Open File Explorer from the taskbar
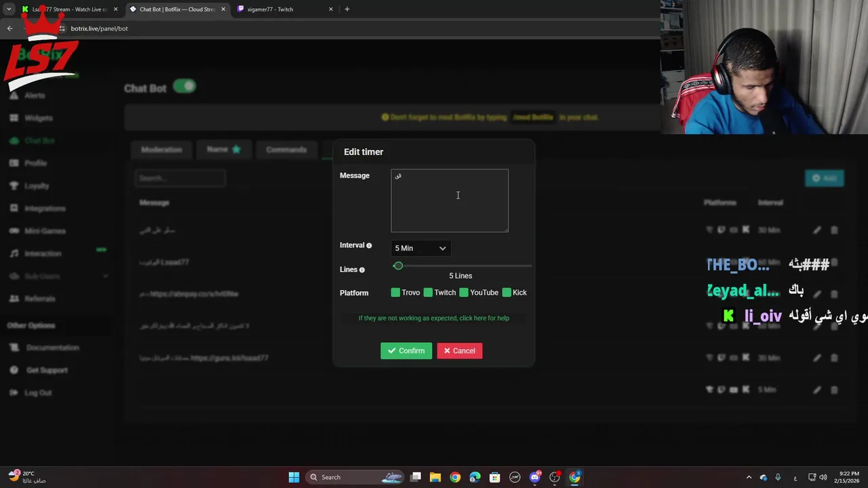Screen dimensions: 868x488 [435, 477]
